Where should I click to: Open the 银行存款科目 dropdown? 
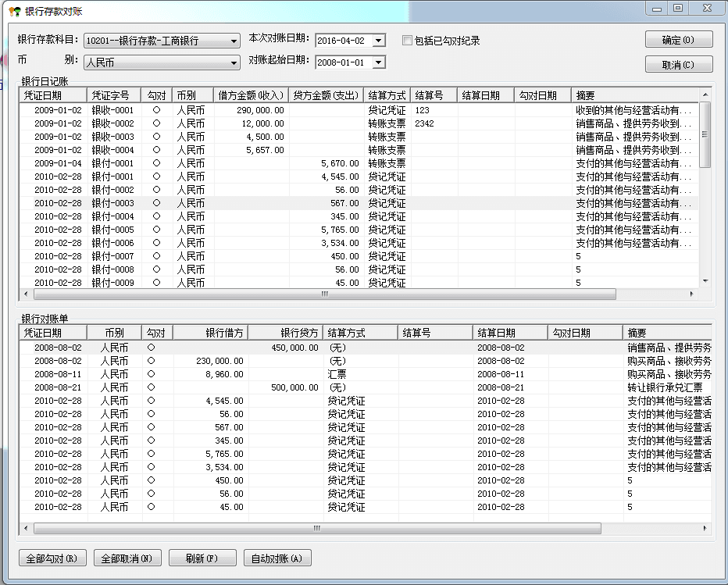(234, 41)
